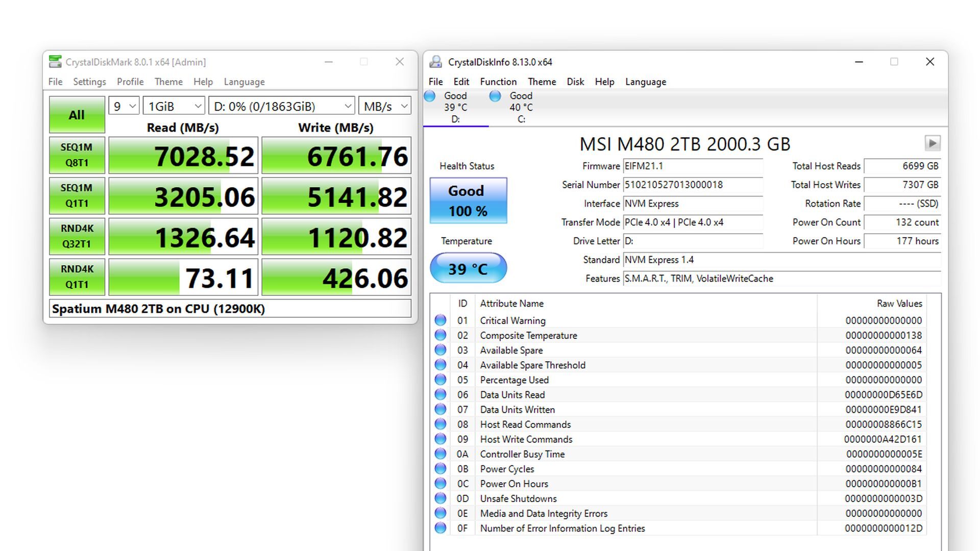Open the Function menu in CrystalDiskInfo
This screenshot has width=980, height=551.
point(498,82)
